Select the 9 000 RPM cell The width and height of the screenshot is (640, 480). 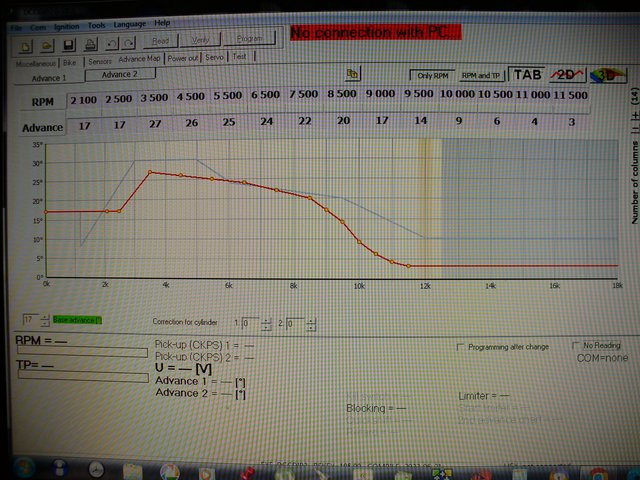[380, 94]
